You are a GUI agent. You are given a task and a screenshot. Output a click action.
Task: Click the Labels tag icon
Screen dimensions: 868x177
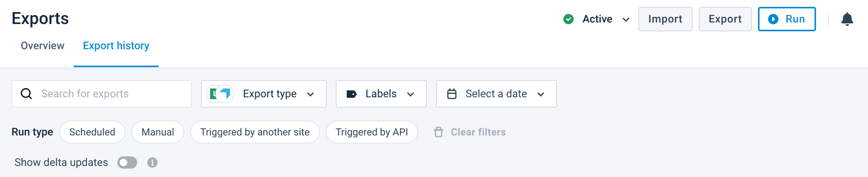(x=351, y=94)
